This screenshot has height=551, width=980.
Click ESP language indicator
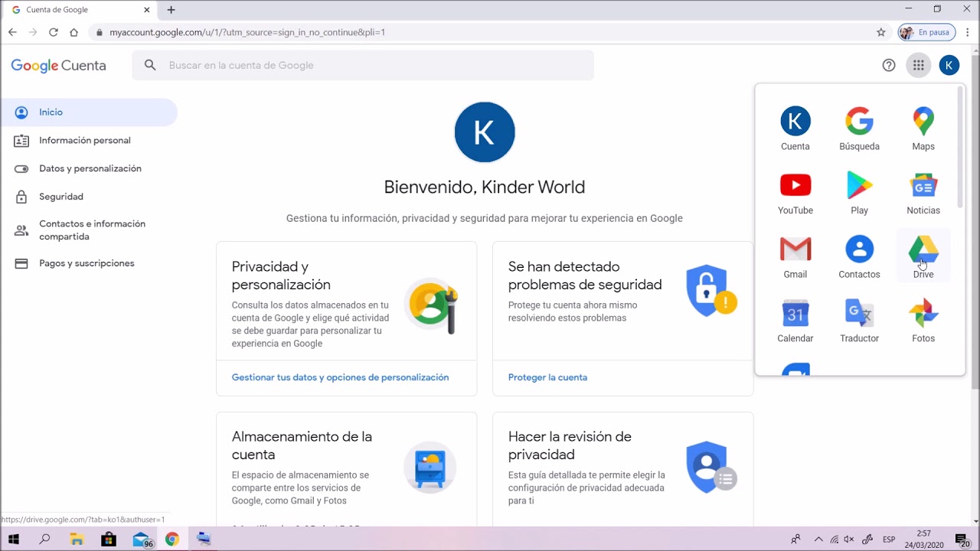pyautogui.click(x=889, y=540)
